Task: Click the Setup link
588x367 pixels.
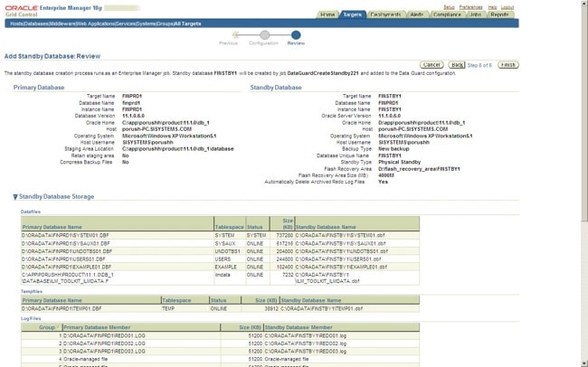Action: point(449,7)
